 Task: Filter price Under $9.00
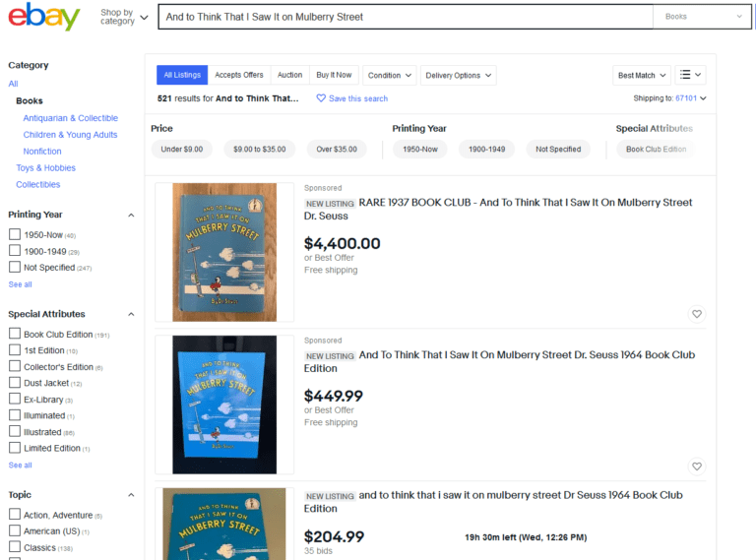coord(182,150)
